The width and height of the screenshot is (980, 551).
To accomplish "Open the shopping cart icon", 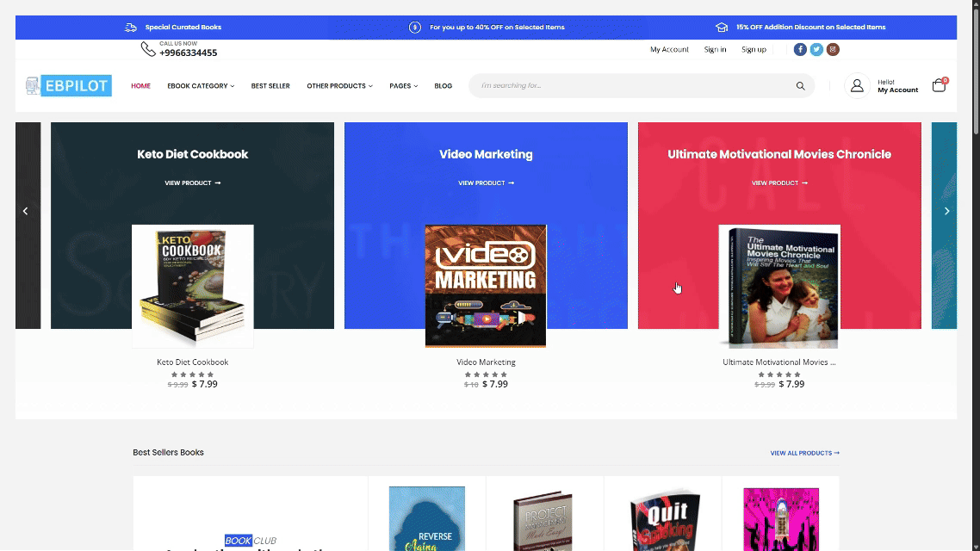I will pos(939,85).
